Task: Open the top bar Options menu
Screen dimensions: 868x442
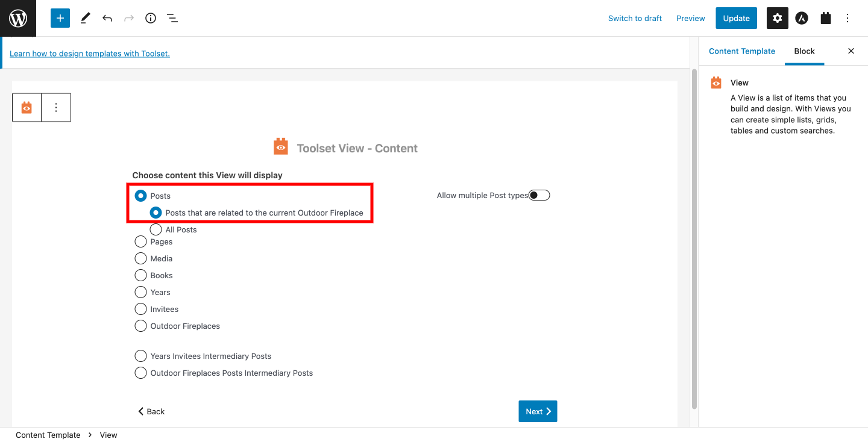Action: click(x=848, y=18)
